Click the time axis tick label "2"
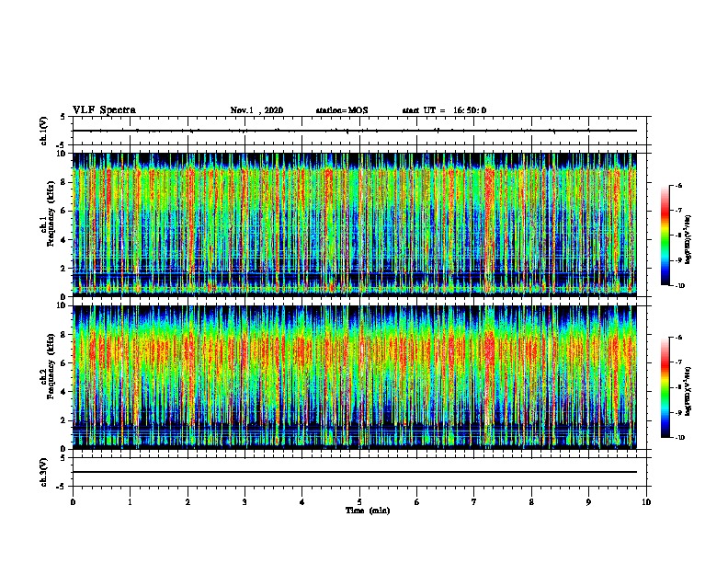The image size is (728, 563). pos(188,502)
